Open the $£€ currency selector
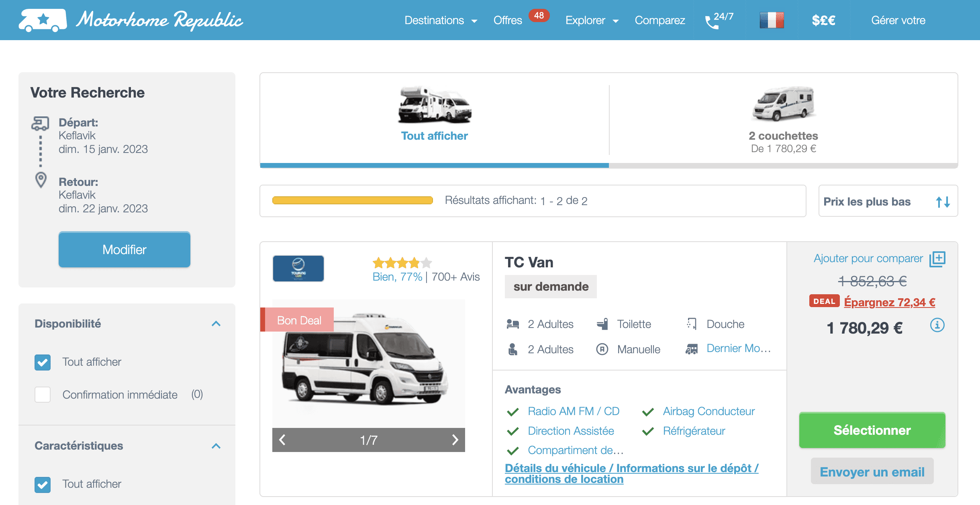 823,20
